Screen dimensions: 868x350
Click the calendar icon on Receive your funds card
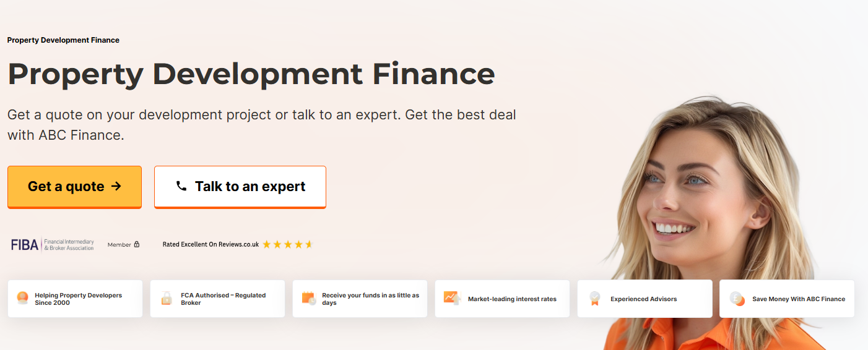coord(309,298)
